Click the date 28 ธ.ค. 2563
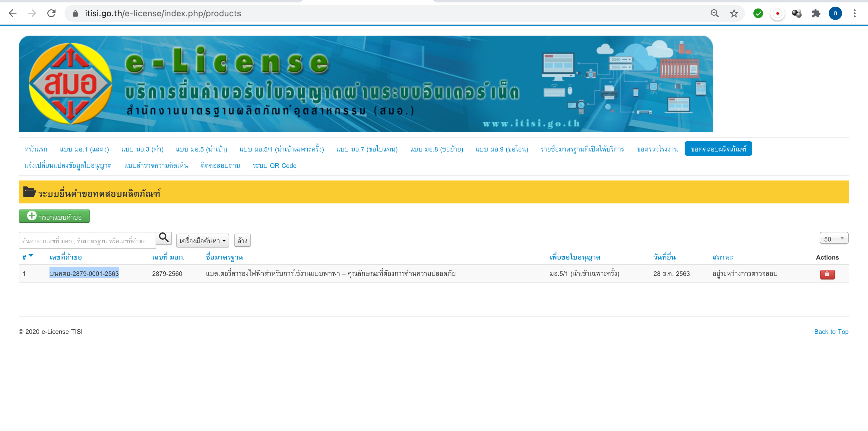Image resolution: width=868 pixels, height=431 pixels. [671, 274]
